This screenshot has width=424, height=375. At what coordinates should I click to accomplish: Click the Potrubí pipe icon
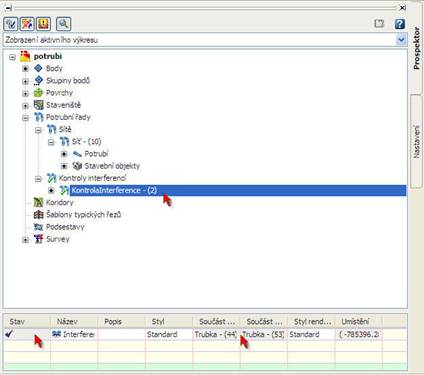coord(77,154)
